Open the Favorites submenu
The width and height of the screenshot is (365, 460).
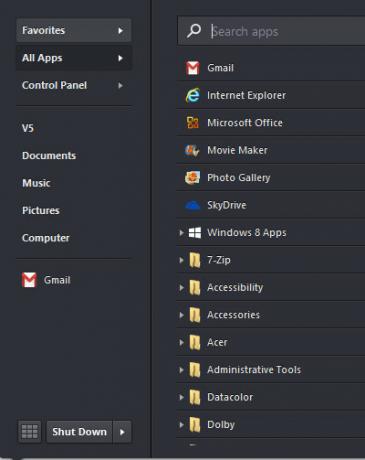coord(74,30)
